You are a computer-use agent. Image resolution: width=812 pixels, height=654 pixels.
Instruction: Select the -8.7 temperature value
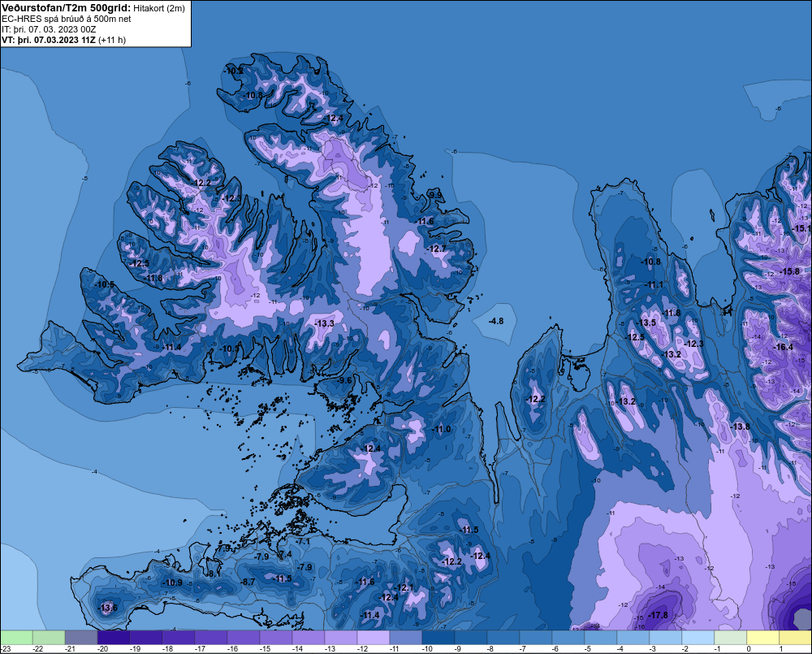pos(248,582)
